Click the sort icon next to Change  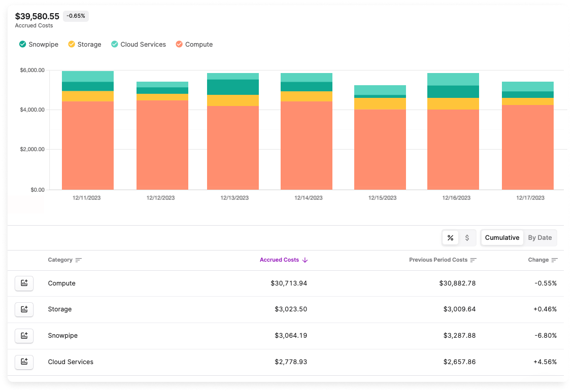pyautogui.click(x=555, y=260)
